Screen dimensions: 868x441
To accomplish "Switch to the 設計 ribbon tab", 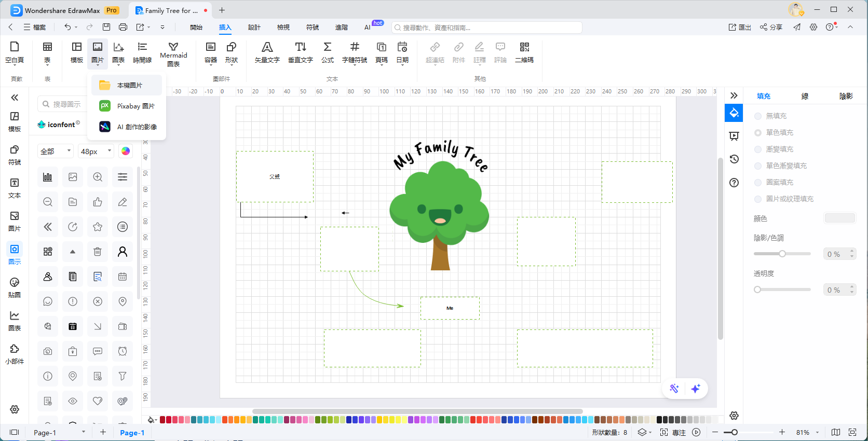I will (x=254, y=27).
